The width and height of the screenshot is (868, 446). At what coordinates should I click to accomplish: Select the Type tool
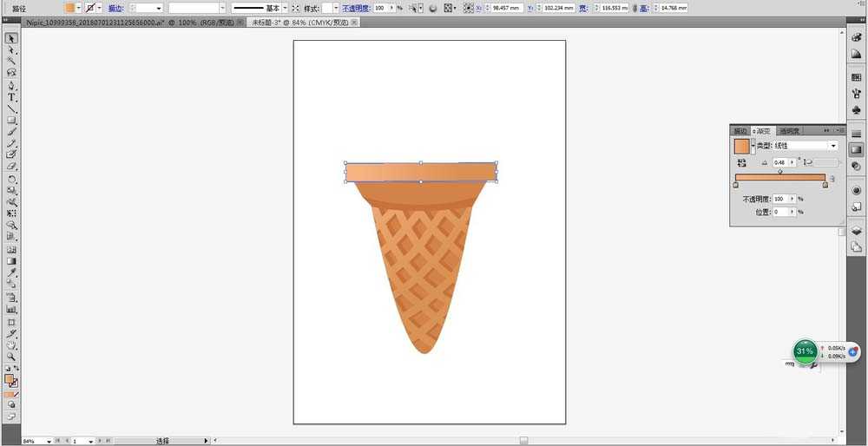pos(11,97)
